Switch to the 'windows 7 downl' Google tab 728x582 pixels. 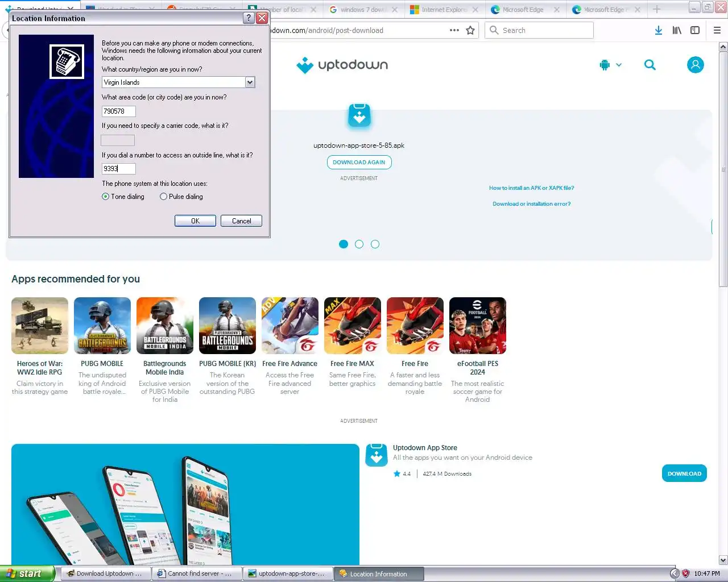point(365,10)
